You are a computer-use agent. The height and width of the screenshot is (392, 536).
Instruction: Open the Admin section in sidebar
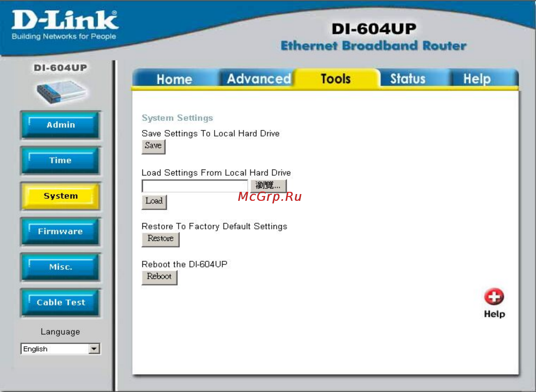pyautogui.click(x=61, y=125)
